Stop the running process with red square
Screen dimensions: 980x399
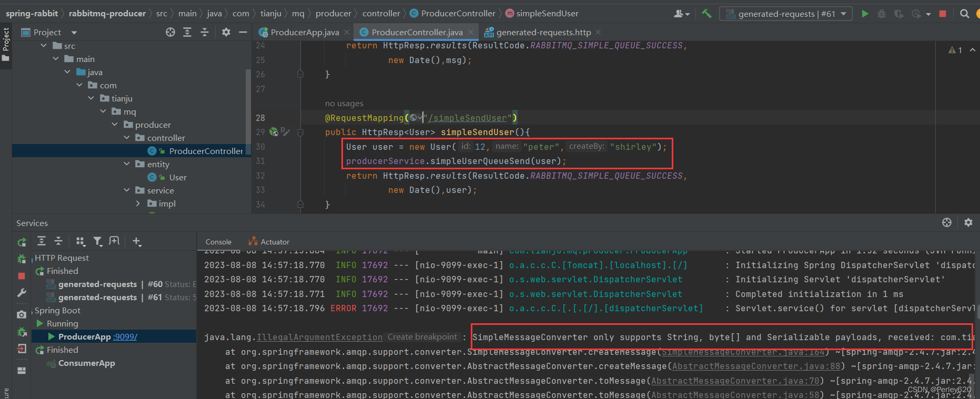tap(943, 14)
